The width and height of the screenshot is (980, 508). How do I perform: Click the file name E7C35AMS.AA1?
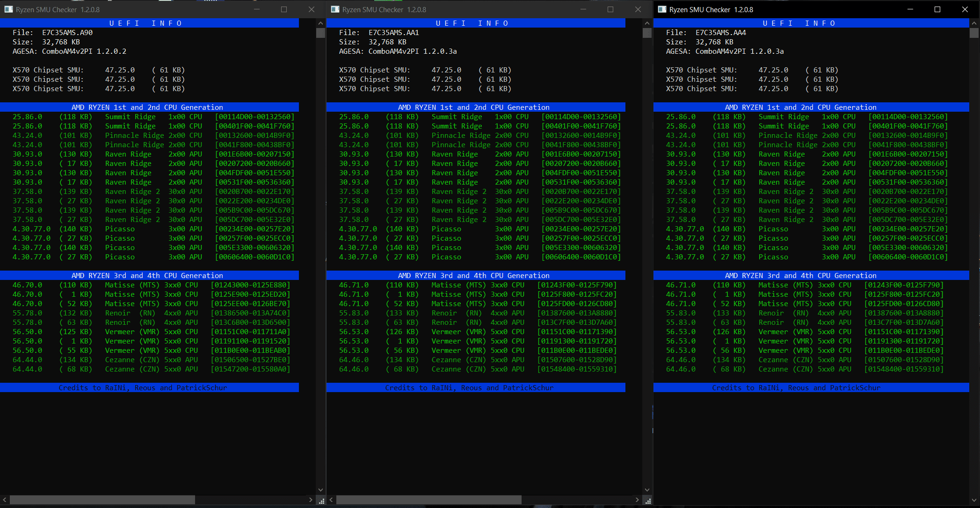[394, 33]
